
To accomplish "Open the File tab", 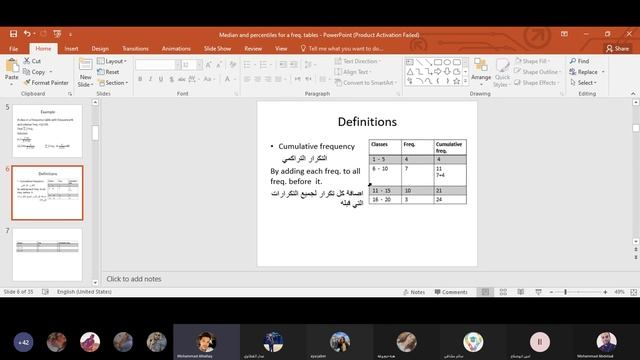I will [x=13, y=49].
